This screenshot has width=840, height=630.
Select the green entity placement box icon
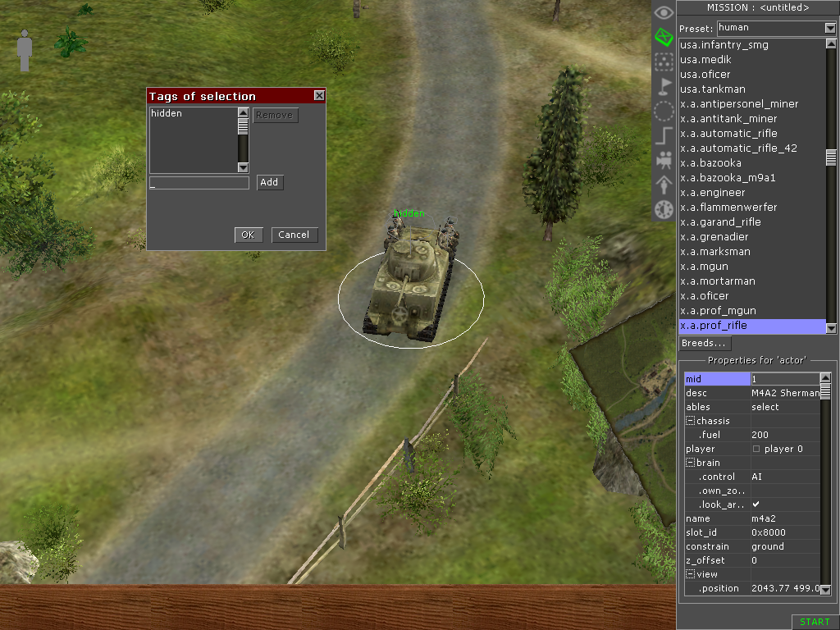coord(664,37)
